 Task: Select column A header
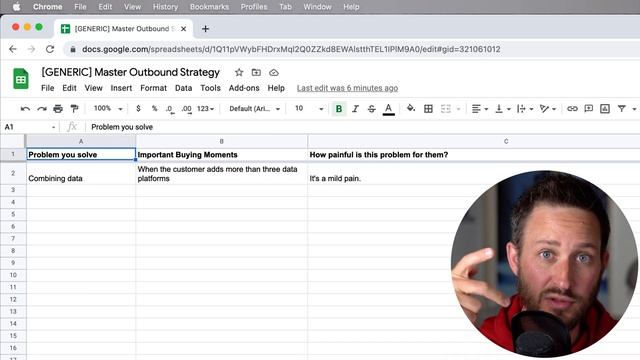click(x=81, y=141)
